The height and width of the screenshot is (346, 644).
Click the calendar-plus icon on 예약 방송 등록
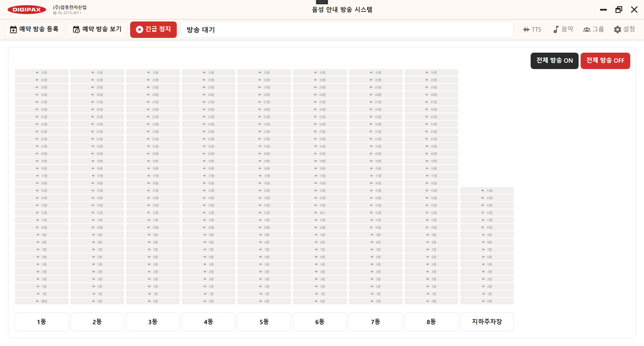(13, 30)
